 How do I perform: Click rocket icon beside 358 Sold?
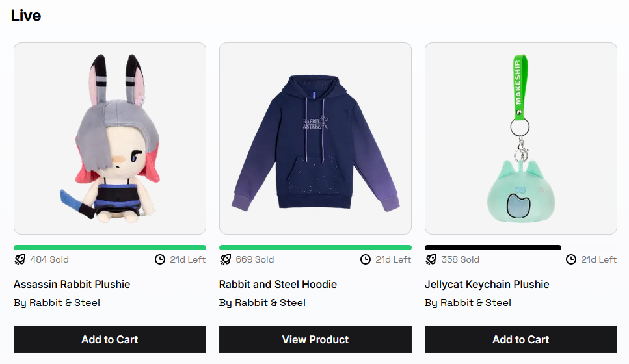coord(431,259)
